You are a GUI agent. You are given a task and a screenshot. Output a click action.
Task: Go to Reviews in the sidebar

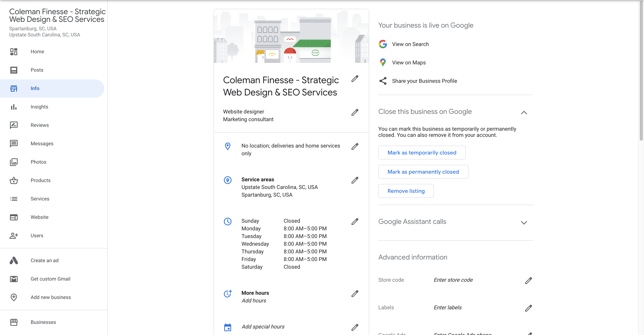tap(39, 125)
